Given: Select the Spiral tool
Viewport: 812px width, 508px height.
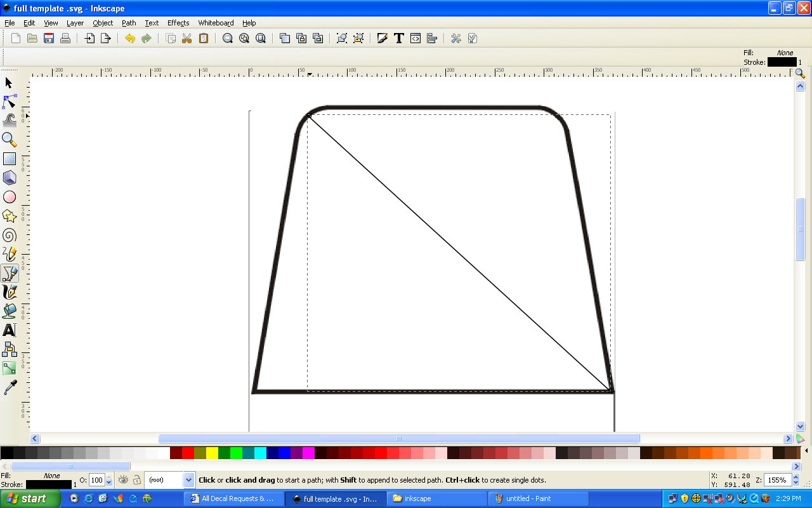Looking at the screenshot, I should [x=9, y=236].
